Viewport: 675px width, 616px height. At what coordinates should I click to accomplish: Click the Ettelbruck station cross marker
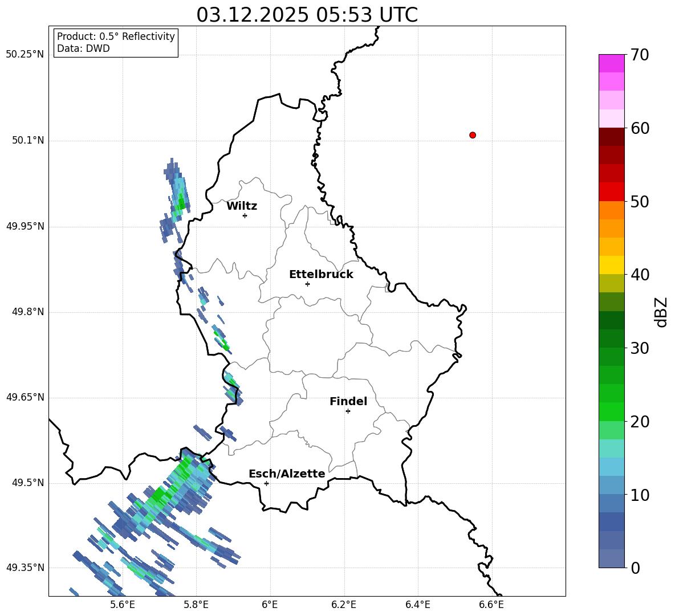[x=307, y=284]
